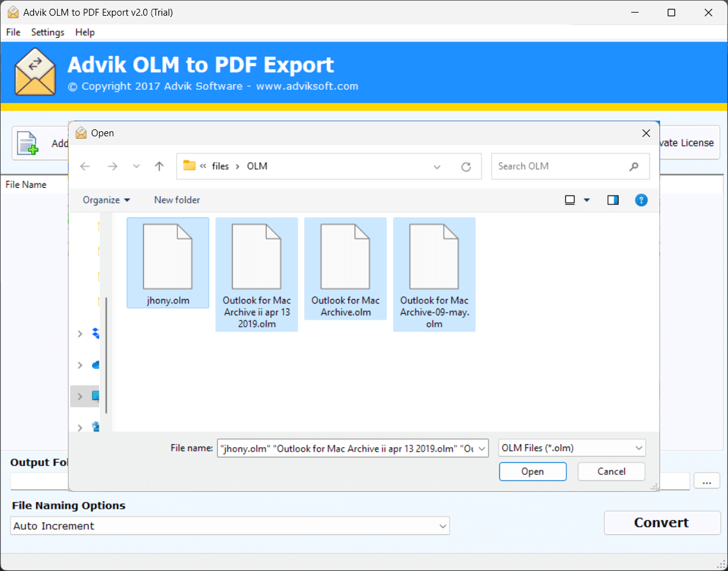Click the output folder browse (...) button

(707, 481)
